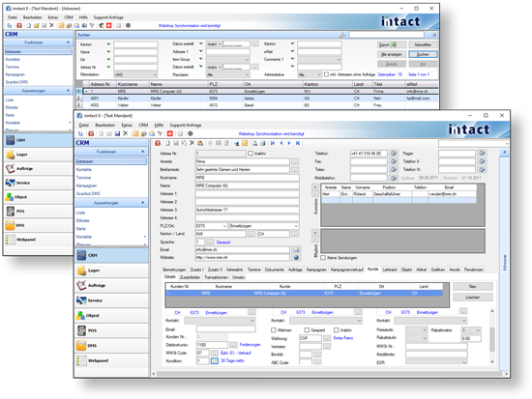Image resolution: width=532 pixels, height=399 pixels.
Task: Open Service module in front window sidebar
Action: [111, 300]
